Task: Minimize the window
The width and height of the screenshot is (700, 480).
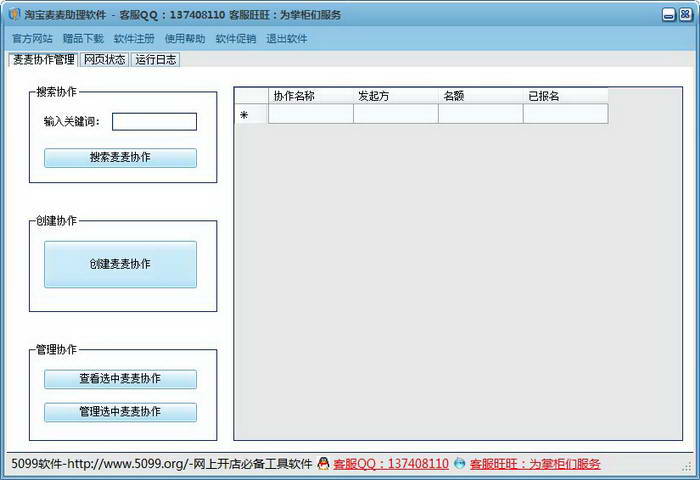Action: pos(668,15)
